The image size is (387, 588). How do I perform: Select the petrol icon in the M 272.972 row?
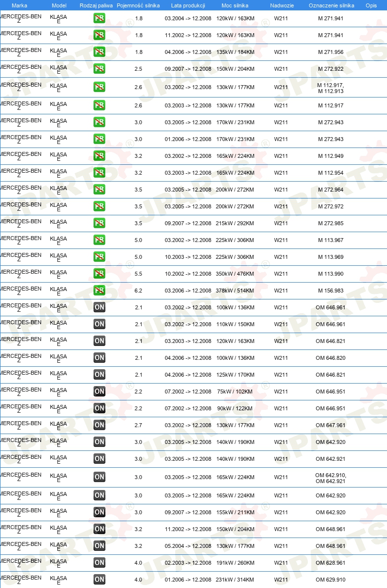click(x=99, y=206)
